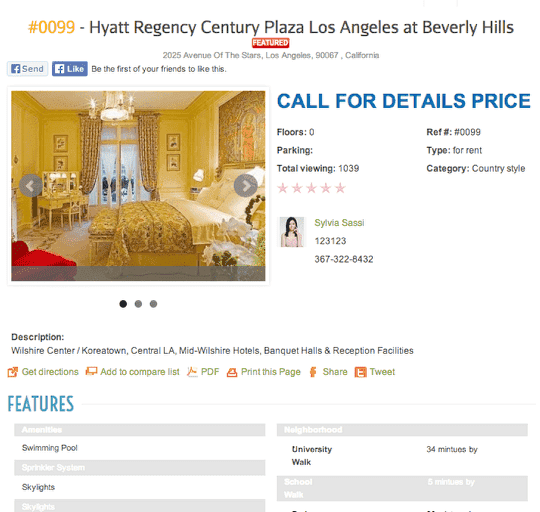Click the Type: for rent text
The image size is (540, 512).
pos(454,150)
